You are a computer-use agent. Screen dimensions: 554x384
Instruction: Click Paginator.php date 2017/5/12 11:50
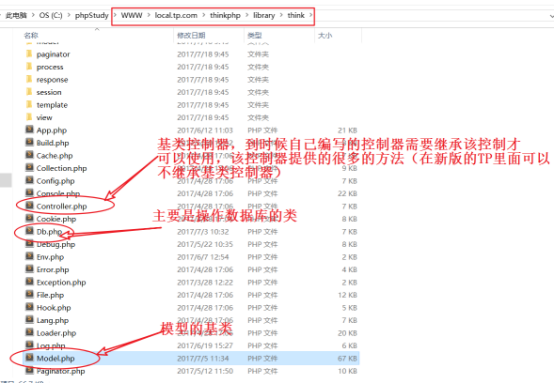click(205, 371)
